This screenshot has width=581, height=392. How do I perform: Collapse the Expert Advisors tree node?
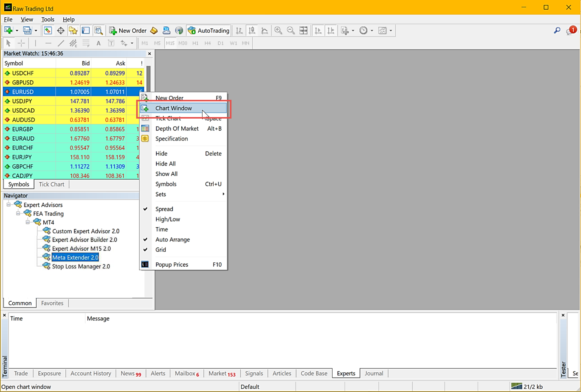[9, 205]
